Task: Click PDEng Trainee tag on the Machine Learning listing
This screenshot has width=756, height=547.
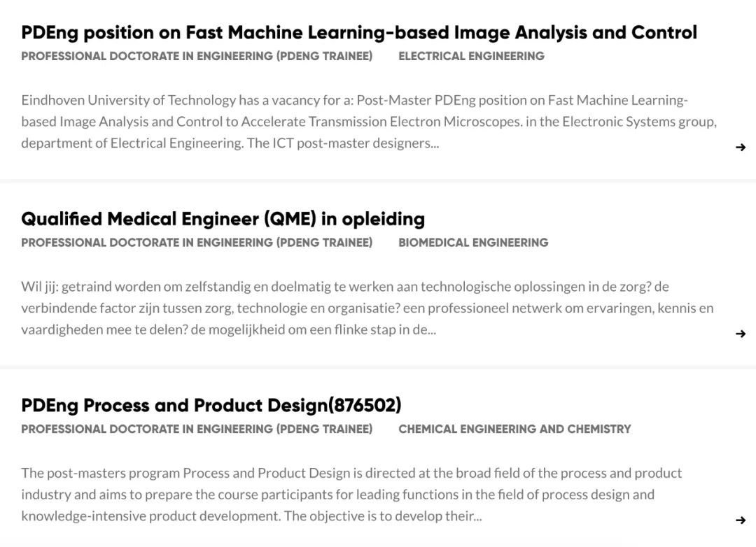Action: 197,56
